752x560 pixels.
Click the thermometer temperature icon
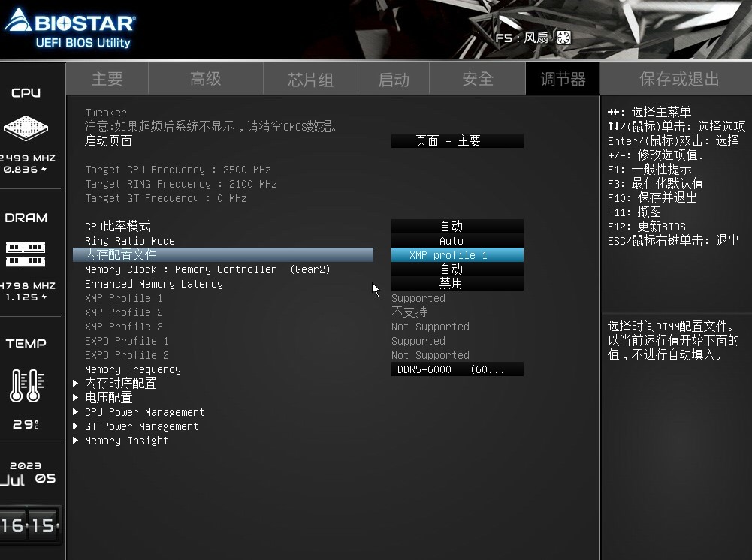[x=27, y=386]
